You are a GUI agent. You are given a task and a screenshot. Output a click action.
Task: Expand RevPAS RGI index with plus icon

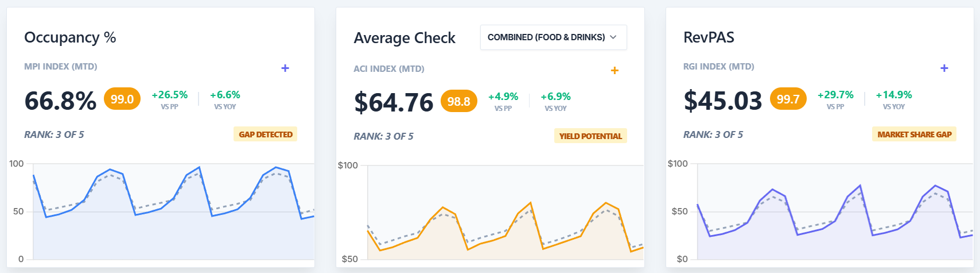pyautogui.click(x=944, y=68)
